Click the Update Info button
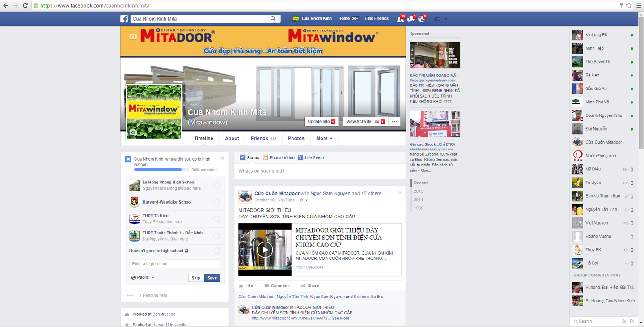This screenshot has width=644, height=327. click(321, 121)
